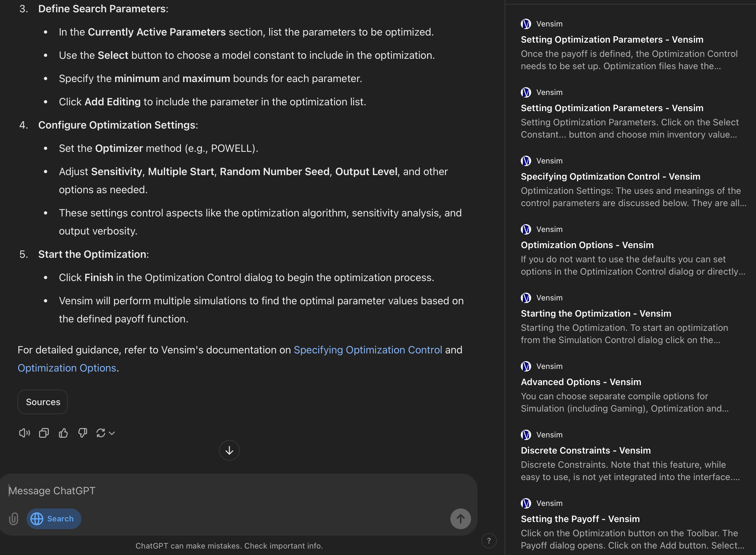Click the scroll-to-bottom arrow button
Screen dimensions: 756x555
[229, 450]
